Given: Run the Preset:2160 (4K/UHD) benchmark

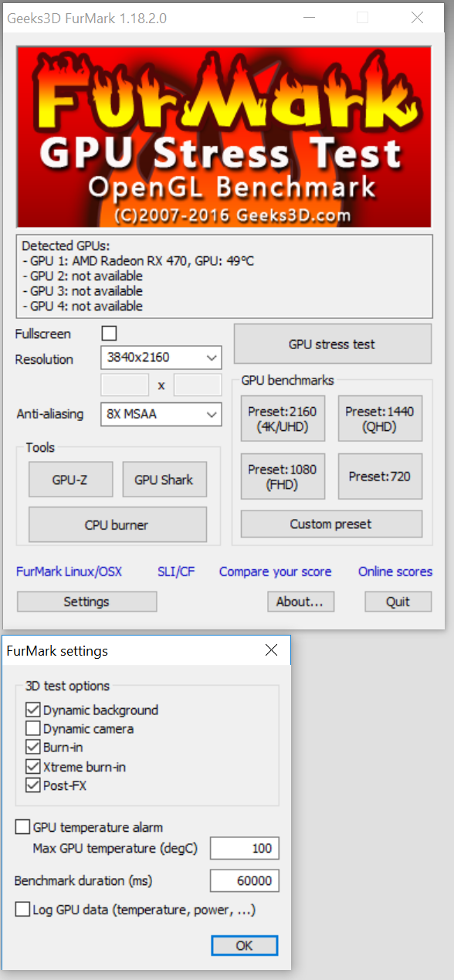Looking at the screenshot, I should tap(283, 419).
